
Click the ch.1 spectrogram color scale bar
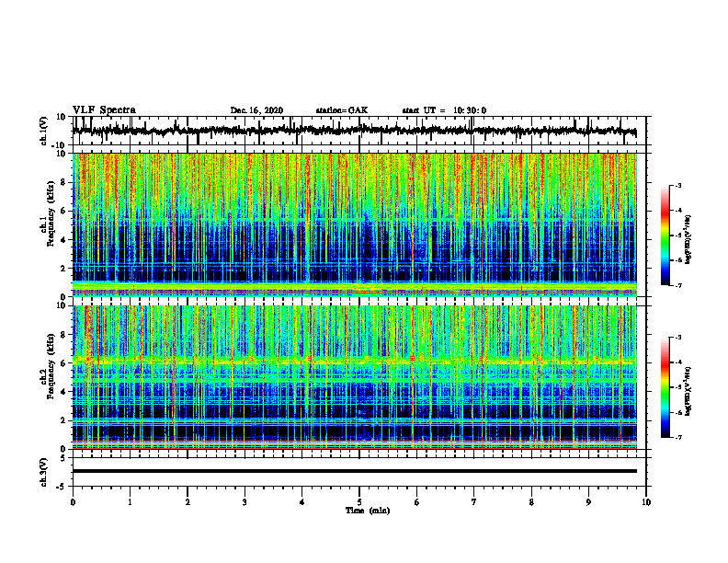(x=665, y=236)
